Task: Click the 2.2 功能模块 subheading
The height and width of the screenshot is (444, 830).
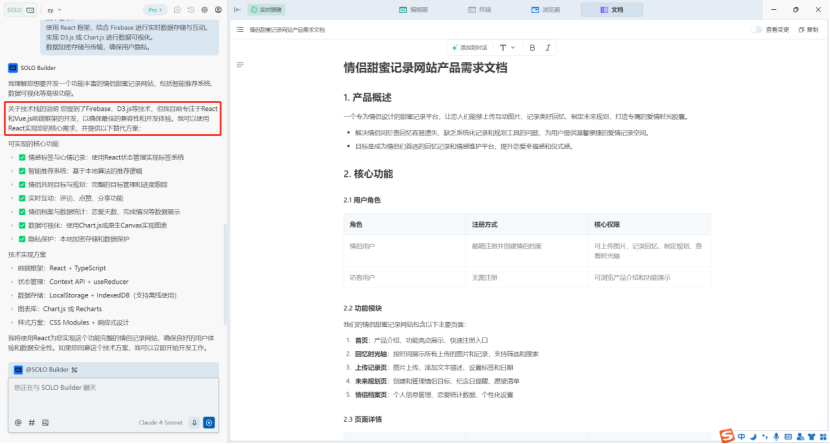Action: click(x=363, y=308)
